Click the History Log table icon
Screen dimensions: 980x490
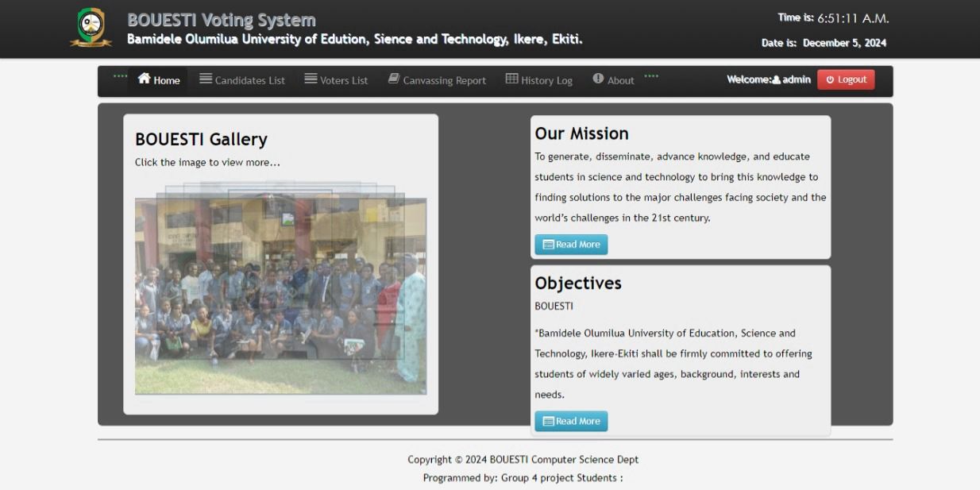tap(511, 79)
